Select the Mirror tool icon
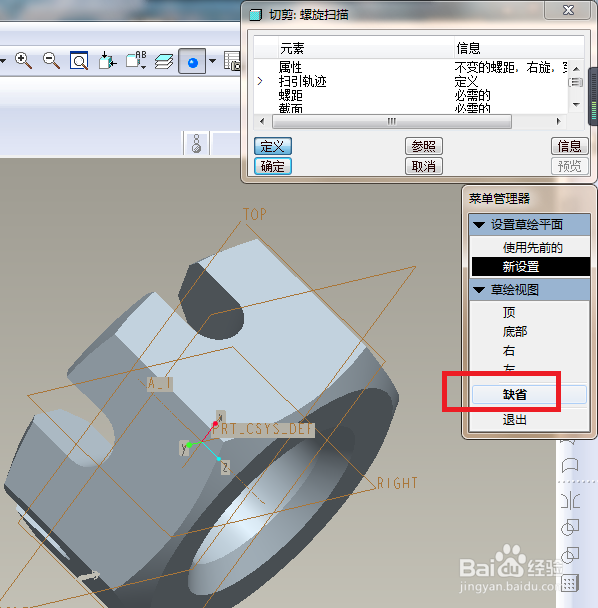 pyautogui.click(x=570, y=500)
